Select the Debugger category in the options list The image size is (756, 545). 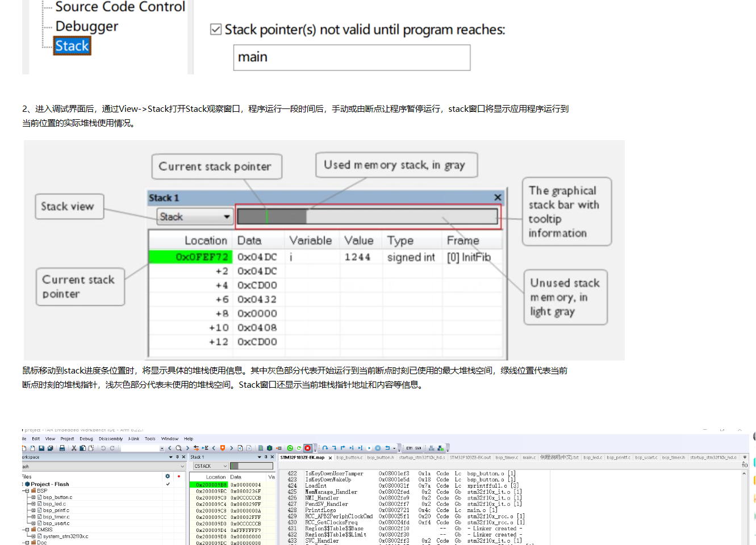(x=86, y=26)
